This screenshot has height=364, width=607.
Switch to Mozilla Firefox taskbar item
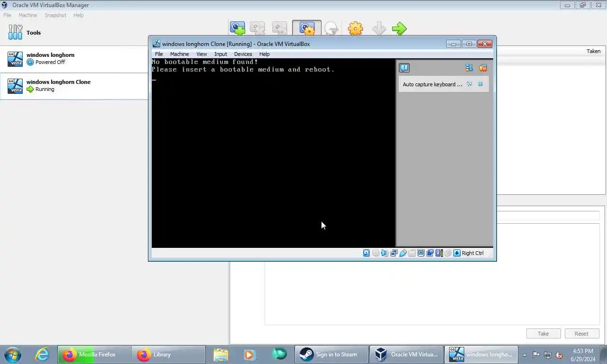(94, 355)
